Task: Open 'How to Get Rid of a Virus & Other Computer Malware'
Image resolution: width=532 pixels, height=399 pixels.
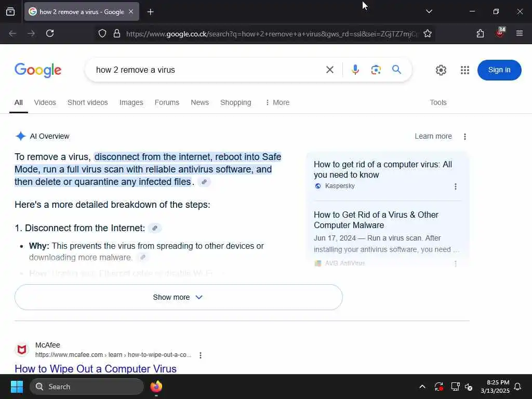Action: coord(376,220)
